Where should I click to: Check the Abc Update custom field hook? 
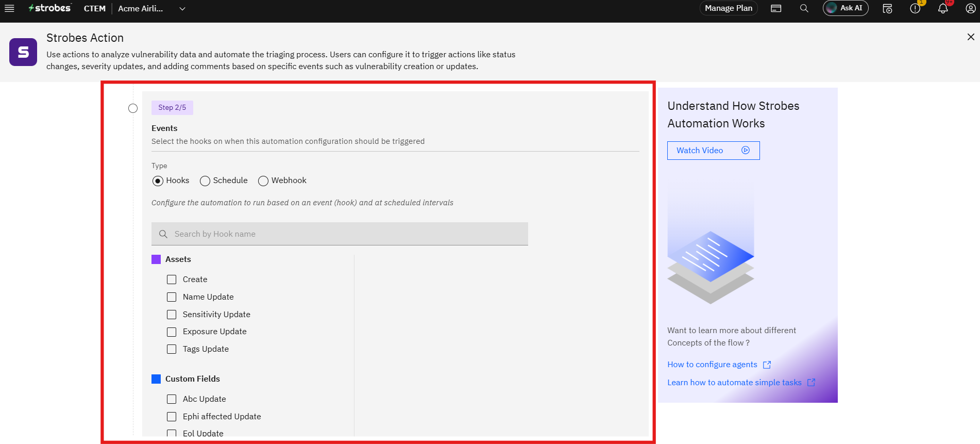[x=172, y=399]
